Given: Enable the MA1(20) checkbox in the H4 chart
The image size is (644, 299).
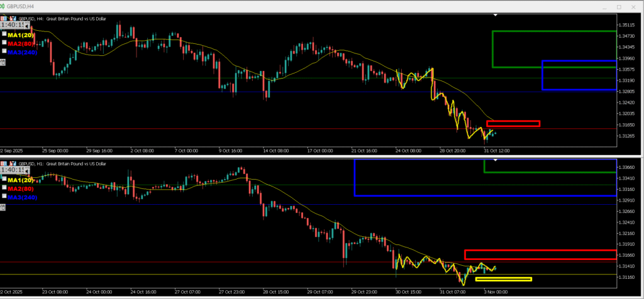Looking at the screenshot, I should (5, 35).
